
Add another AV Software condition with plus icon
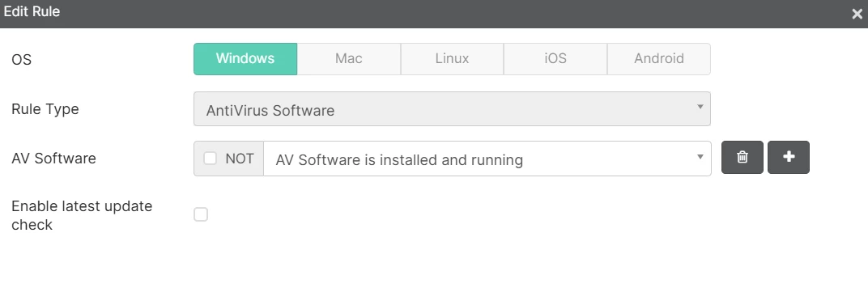click(789, 158)
